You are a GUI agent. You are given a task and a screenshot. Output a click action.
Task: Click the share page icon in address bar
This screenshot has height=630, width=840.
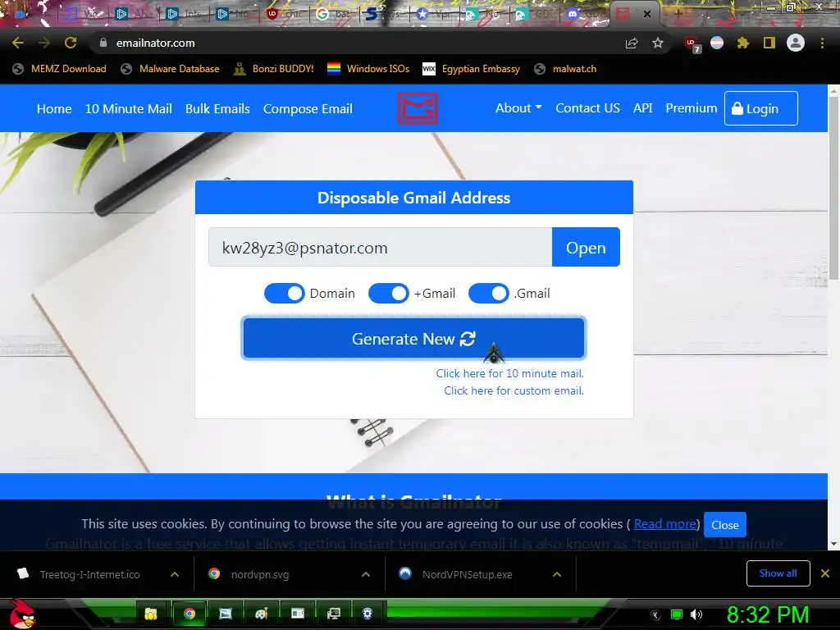(x=632, y=43)
